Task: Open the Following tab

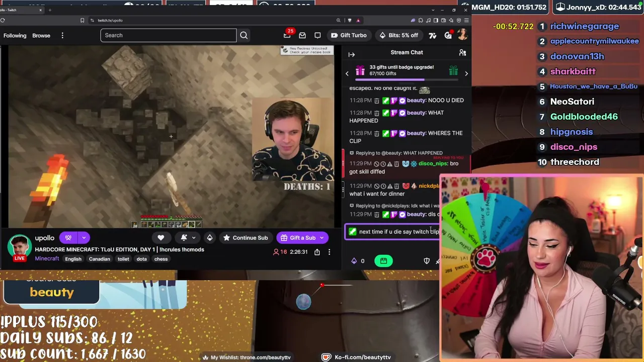Action: tap(15, 35)
